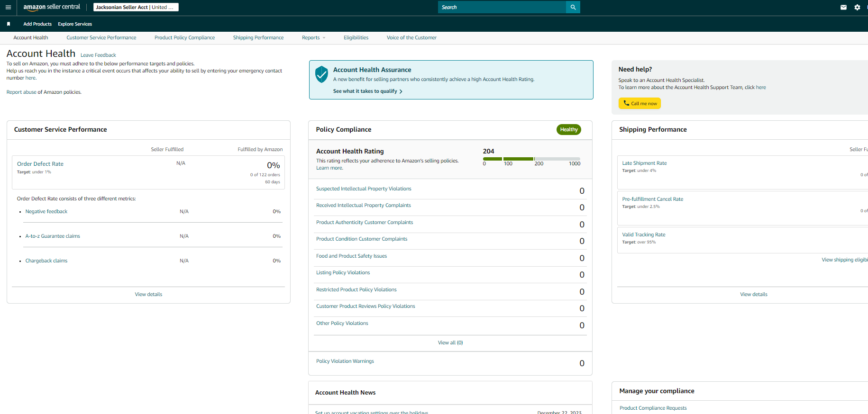Open Product Condition Customer Complaints
This screenshot has height=414, width=868.
point(362,239)
